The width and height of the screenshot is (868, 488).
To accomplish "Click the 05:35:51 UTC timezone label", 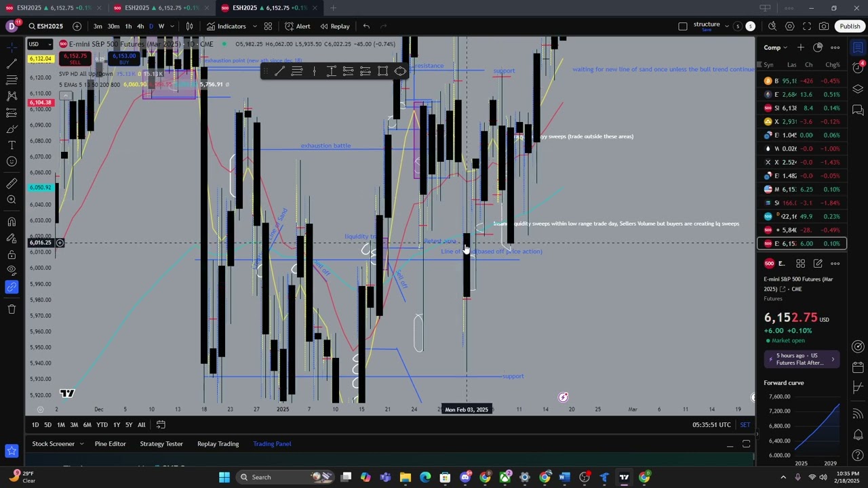I will (x=711, y=425).
